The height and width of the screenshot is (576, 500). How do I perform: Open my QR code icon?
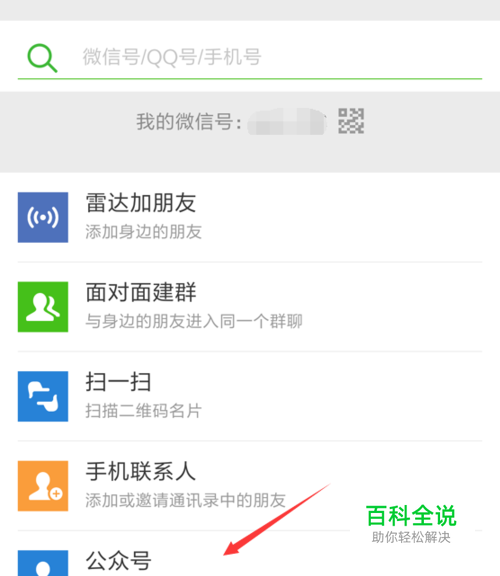[x=351, y=121]
